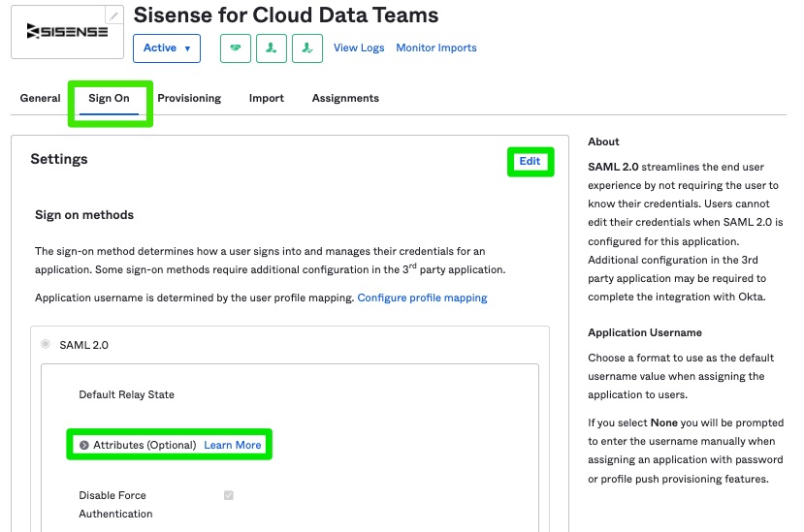Click the pencil icon on the logo
This screenshot has width=804, height=532.
click(113, 16)
